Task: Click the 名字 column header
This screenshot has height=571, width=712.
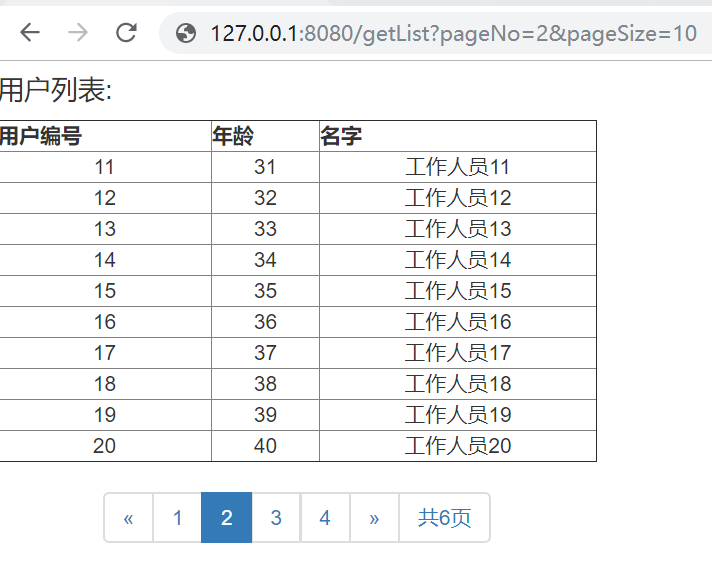Action: (x=458, y=136)
